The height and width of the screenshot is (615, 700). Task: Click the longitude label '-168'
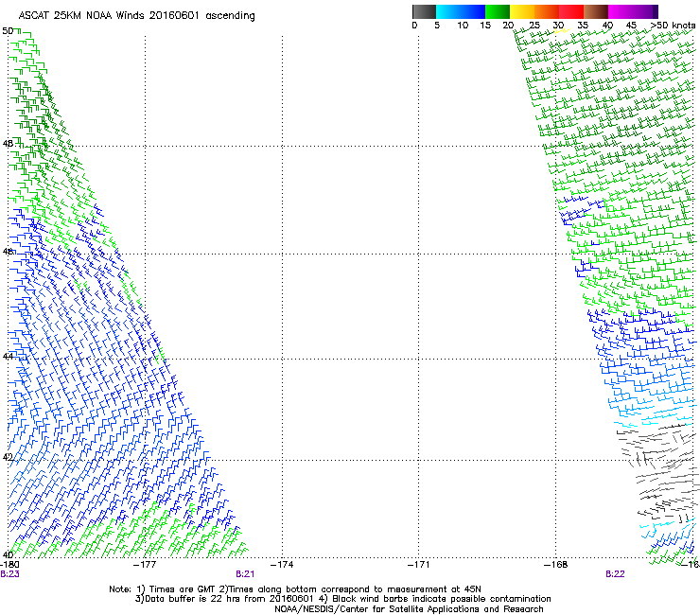(556, 565)
